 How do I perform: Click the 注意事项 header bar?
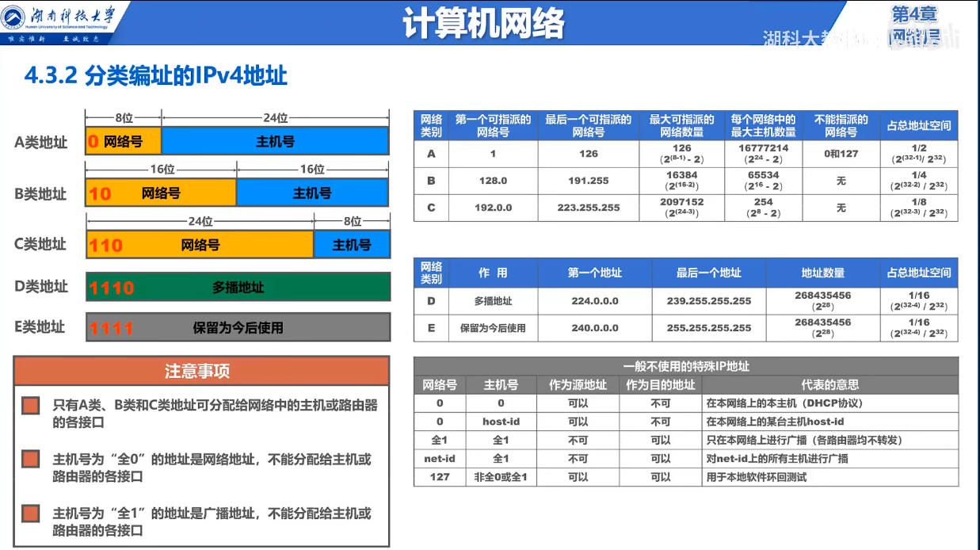[x=202, y=371]
